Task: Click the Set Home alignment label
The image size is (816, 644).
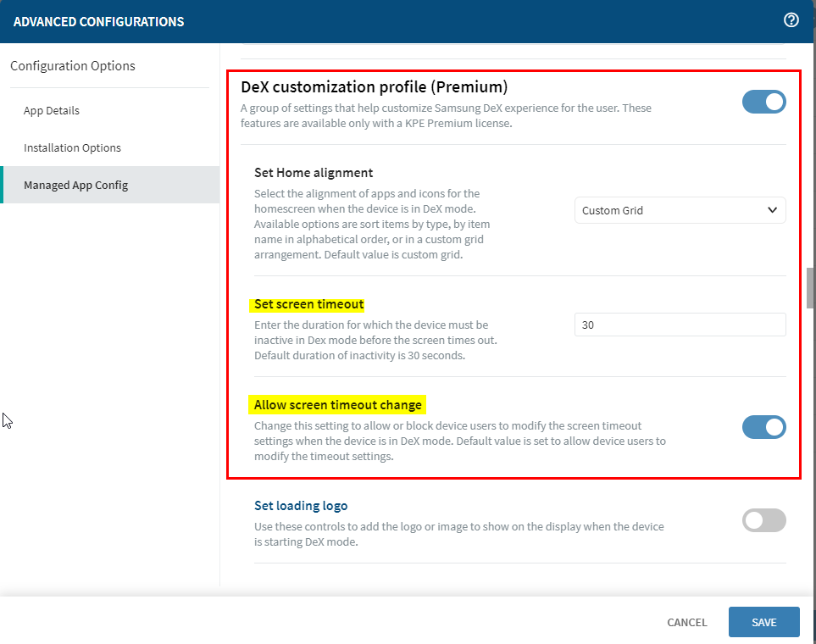Action: coord(314,173)
